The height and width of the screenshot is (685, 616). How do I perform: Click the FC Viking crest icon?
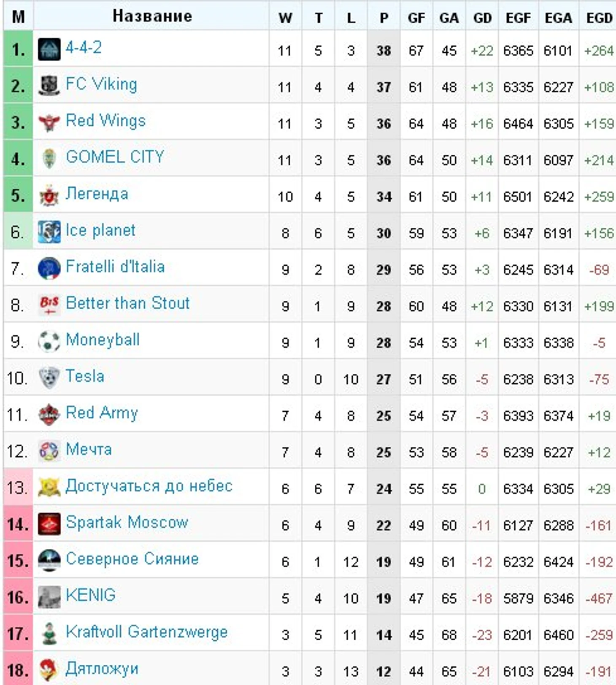49,86
